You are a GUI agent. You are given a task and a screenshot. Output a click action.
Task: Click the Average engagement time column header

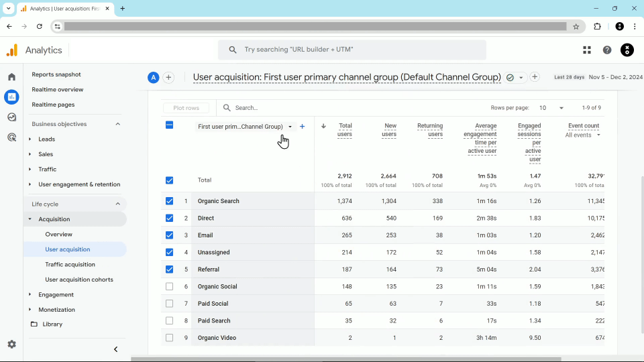[480, 138]
